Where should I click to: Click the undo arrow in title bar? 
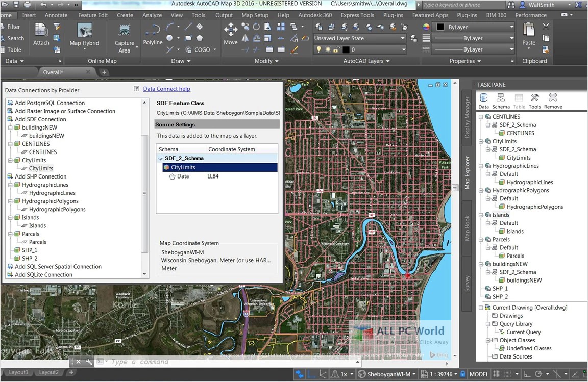43,5
